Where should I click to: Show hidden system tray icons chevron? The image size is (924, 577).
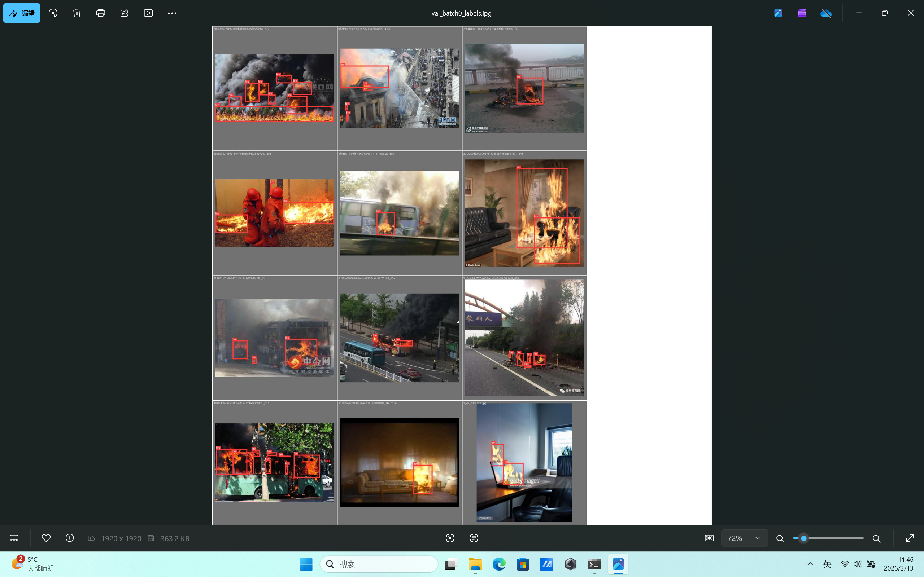(810, 564)
